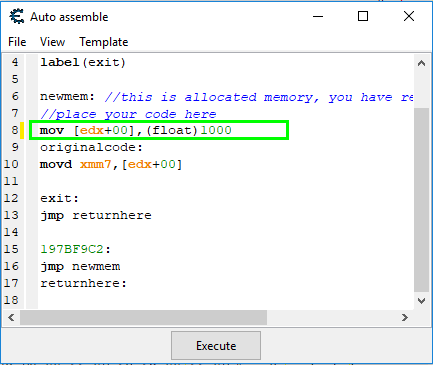Click the 'newmem:' label text
This screenshot has width=433, height=365.
pyautogui.click(x=68, y=96)
